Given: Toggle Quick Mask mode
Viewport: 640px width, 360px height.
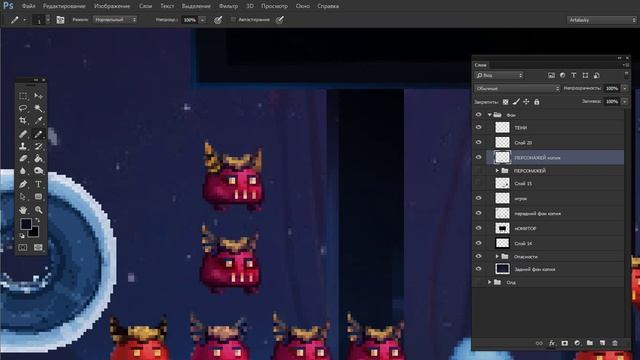Looking at the screenshot, I should click(23, 247).
